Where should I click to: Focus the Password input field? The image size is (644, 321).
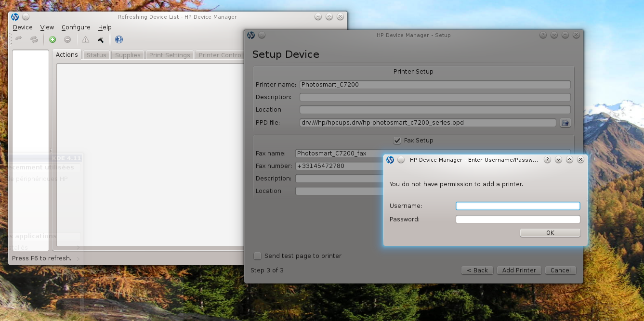click(x=518, y=219)
